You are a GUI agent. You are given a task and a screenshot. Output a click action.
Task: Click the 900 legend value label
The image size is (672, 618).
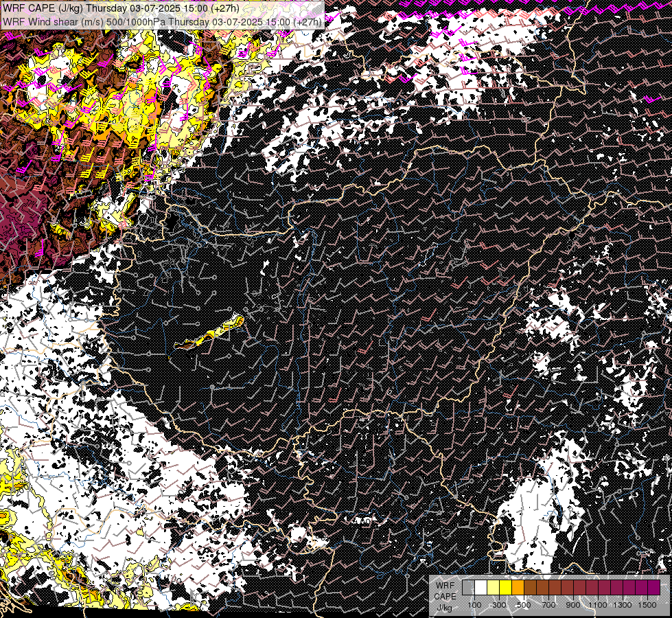coord(573,605)
